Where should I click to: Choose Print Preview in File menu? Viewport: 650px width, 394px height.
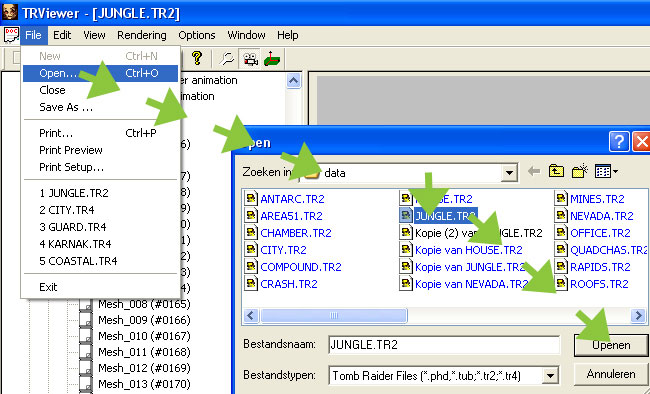coord(100,150)
